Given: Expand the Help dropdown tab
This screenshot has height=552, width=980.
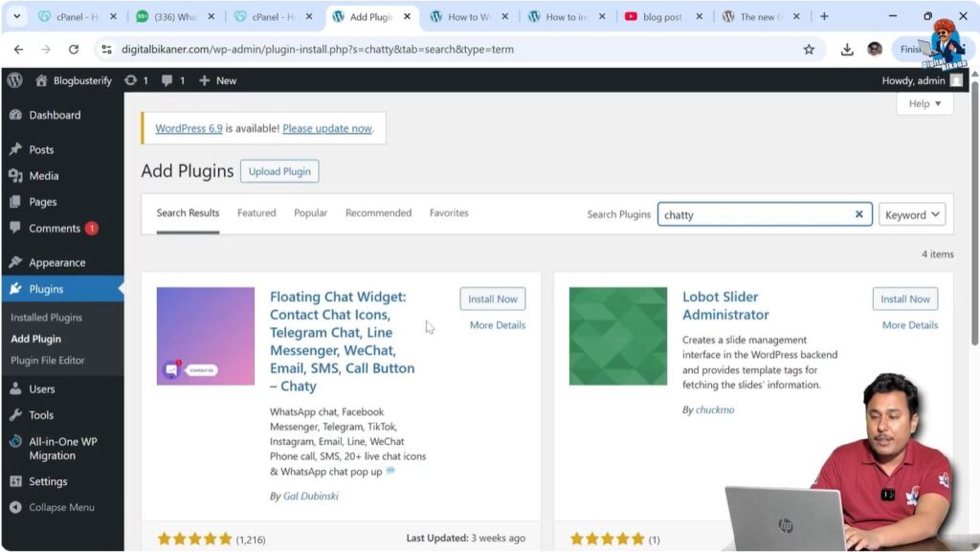Looking at the screenshot, I should tap(925, 103).
